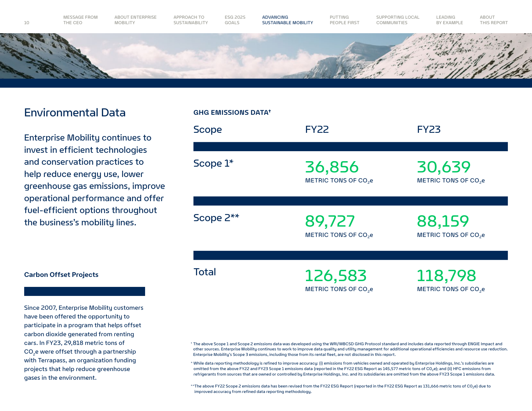Click the 118,798 total value
This screenshot has width=532, height=411.
tap(446, 276)
